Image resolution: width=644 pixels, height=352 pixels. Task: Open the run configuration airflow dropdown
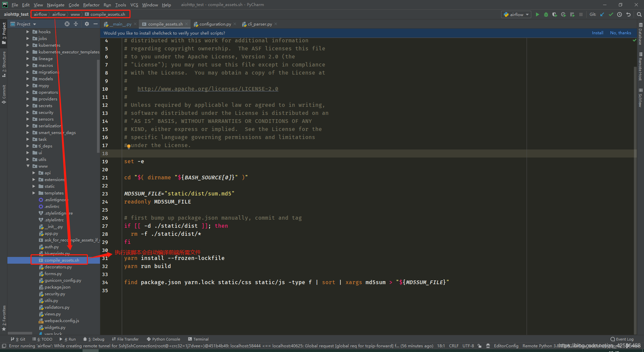(x=516, y=14)
